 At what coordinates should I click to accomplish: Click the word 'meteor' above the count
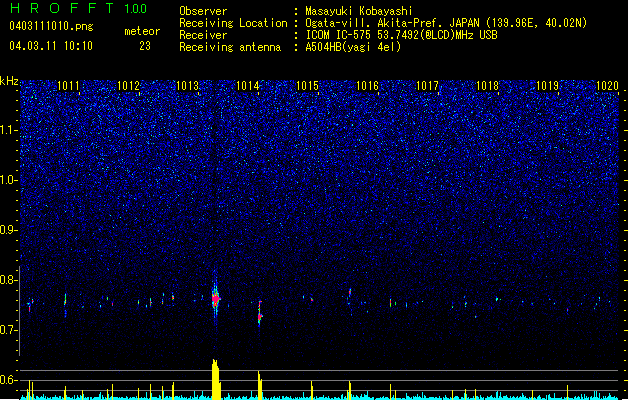pos(142,31)
